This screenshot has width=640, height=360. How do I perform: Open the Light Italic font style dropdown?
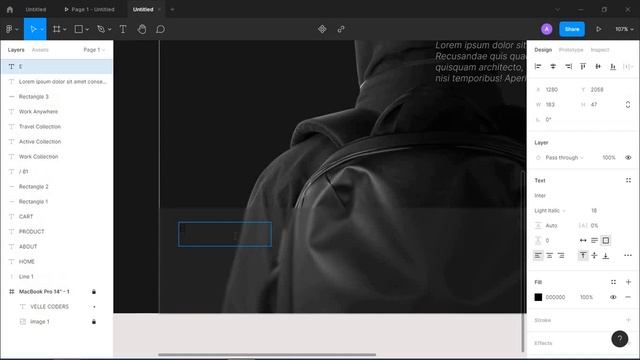(x=550, y=211)
